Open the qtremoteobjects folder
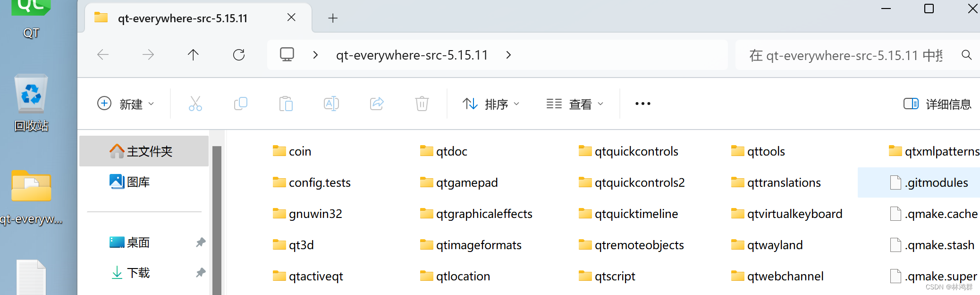 pos(631,245)
